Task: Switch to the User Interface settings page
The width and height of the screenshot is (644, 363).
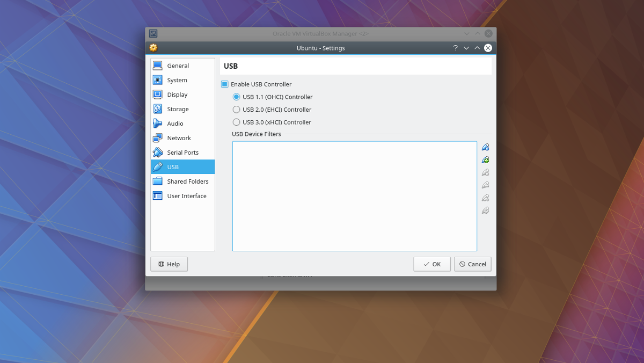Action: click(x=186, y=195)
